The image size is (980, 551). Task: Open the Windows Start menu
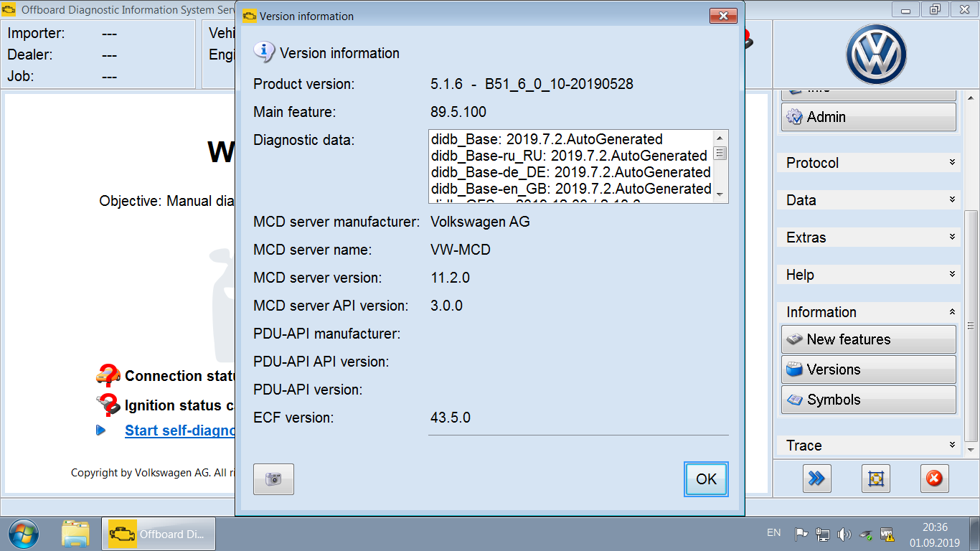point(23,534)
